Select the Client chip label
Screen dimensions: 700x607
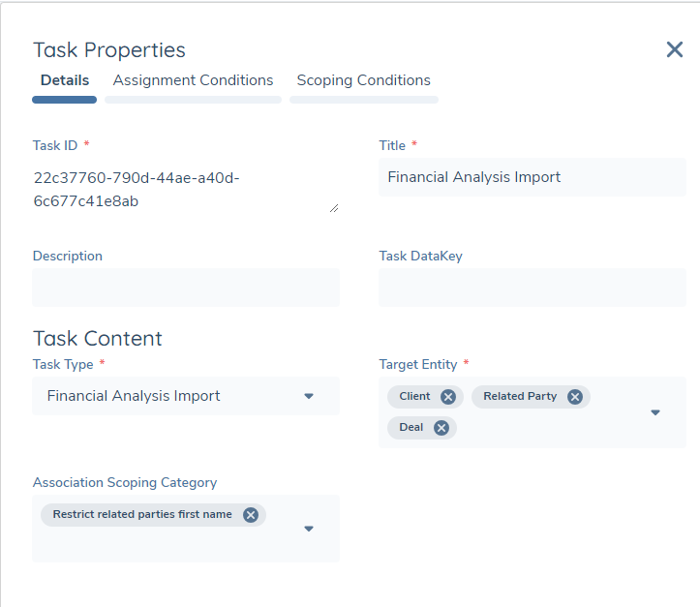[414, 397]
